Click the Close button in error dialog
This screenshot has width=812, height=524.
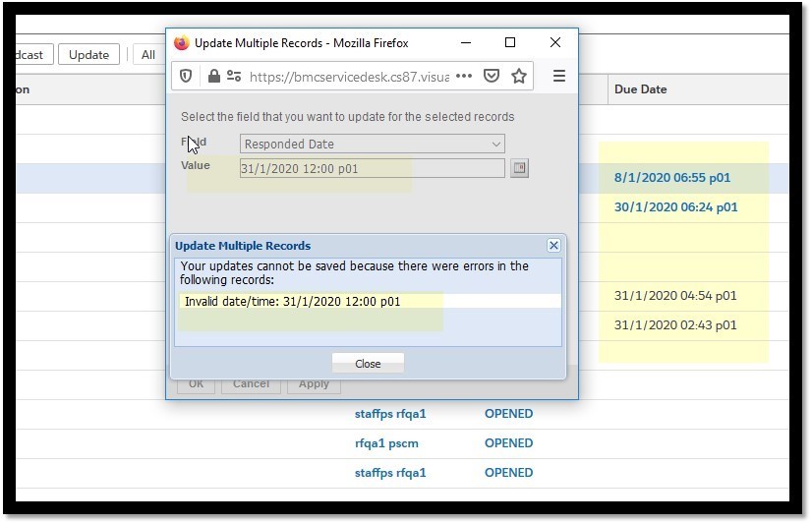pos(368,364)
